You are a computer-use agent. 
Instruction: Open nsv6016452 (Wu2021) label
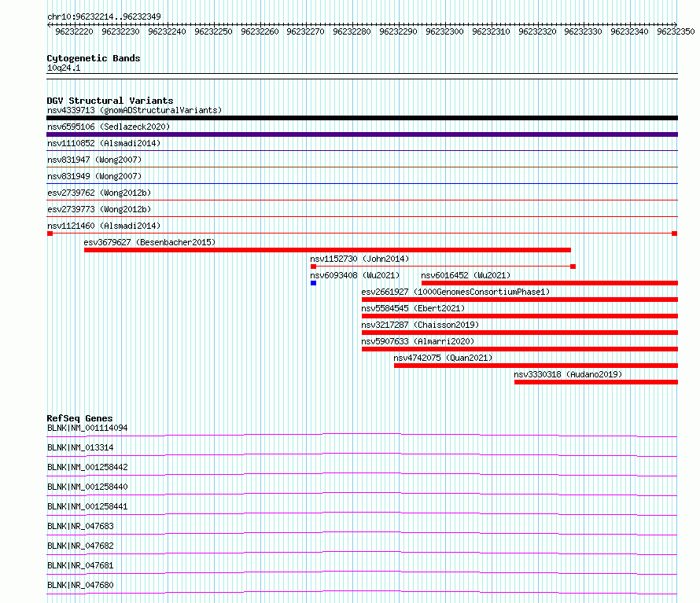466,275
